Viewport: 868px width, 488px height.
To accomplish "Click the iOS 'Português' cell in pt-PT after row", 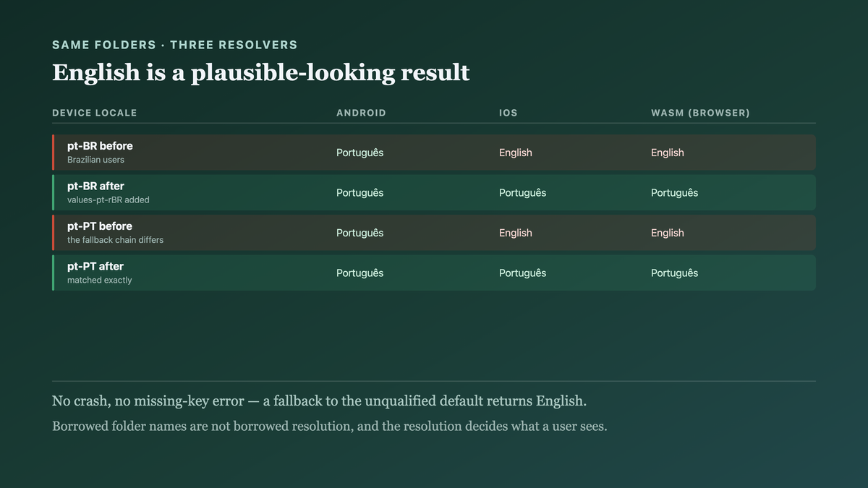I will pyautogui.click(x=523, y=273).
